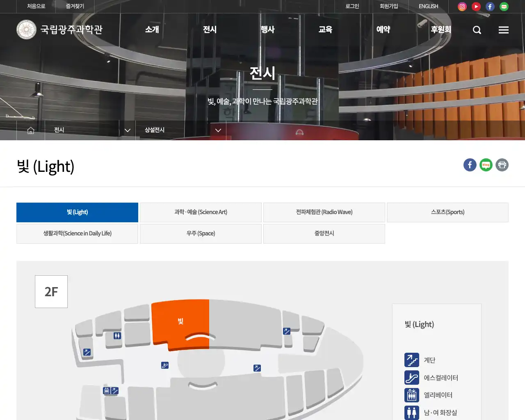525x420 pixels.
Task: Open the hamburger menu icon
Action: 504,30
